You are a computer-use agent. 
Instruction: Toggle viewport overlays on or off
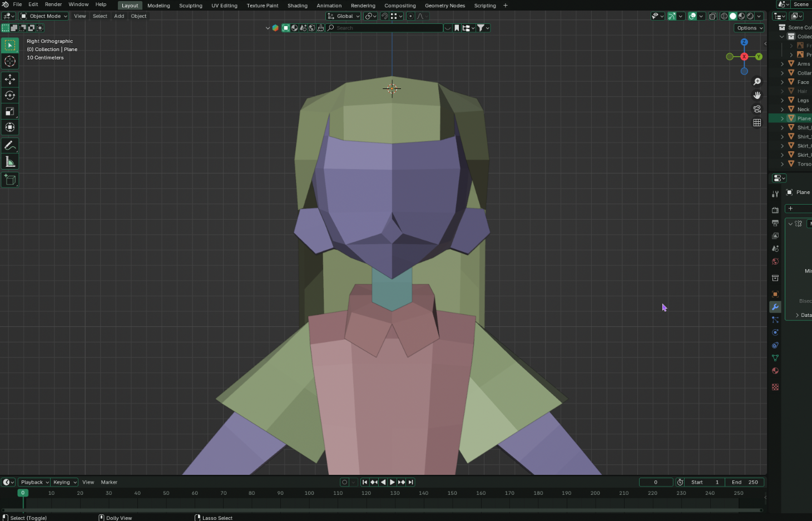[692, 16]
